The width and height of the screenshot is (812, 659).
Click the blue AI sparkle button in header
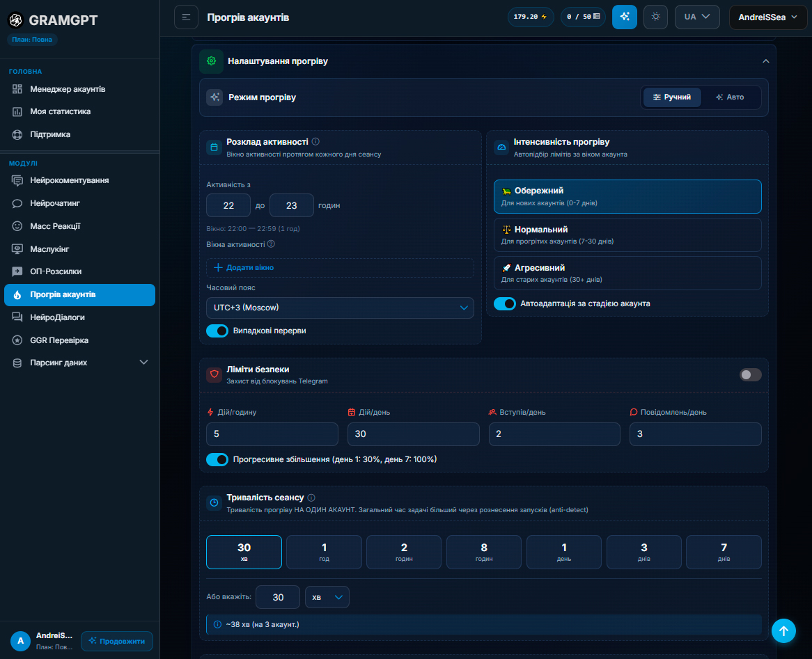(625, 17)
